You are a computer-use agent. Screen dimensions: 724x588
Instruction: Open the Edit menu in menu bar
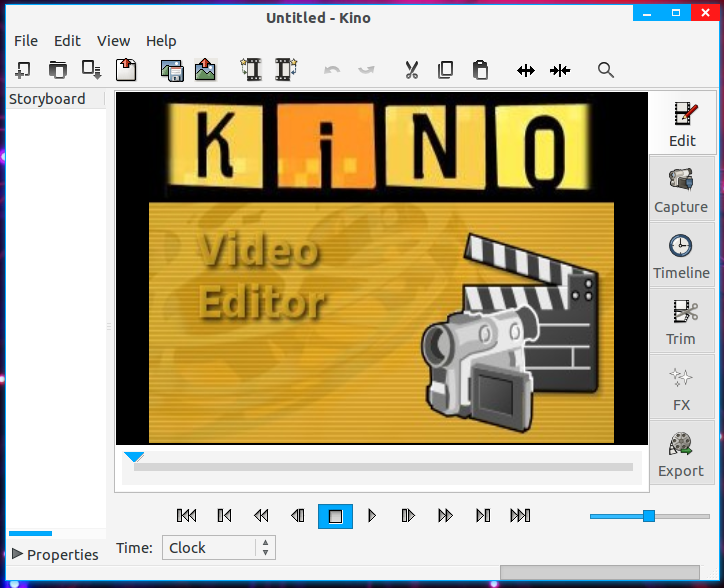point(67,41)
